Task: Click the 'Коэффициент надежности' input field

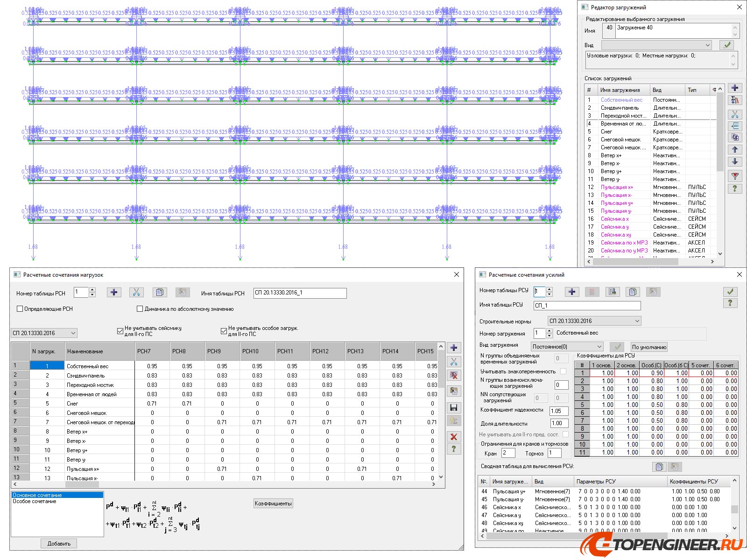Action: click(559, 411)
